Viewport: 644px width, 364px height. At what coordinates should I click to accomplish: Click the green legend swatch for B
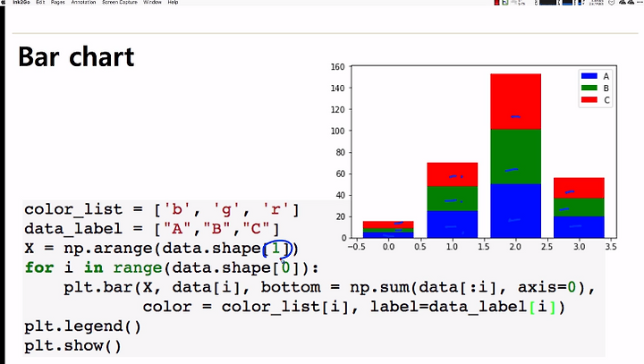[x=589, y=88]
